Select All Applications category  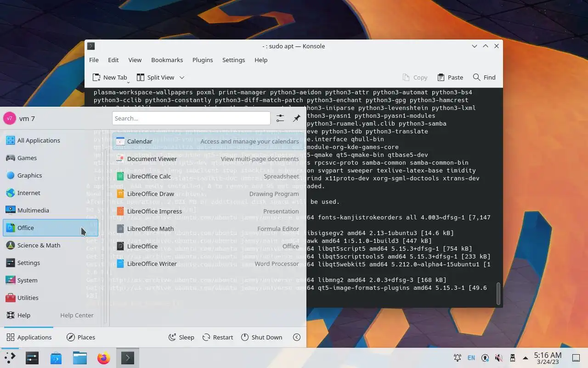click(x=51, y=140)
